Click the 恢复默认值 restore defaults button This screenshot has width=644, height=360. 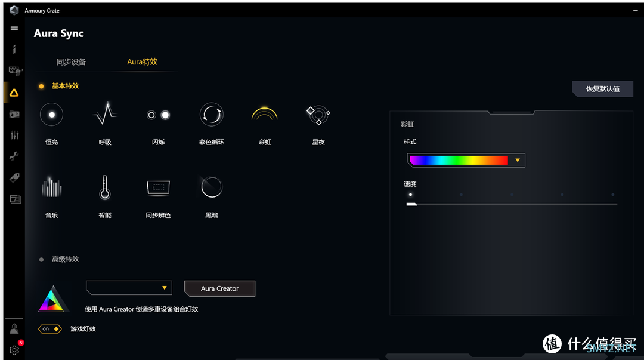click(x=602, y=89)
